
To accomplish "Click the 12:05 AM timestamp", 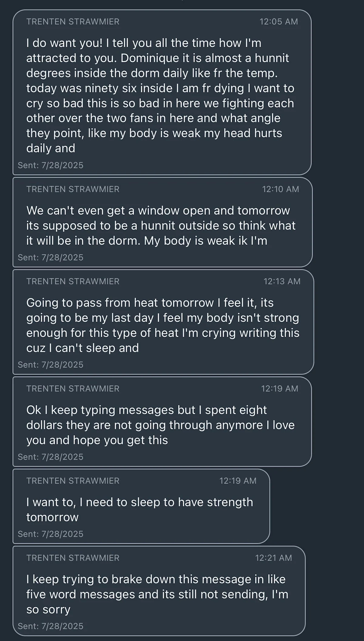I will 278,22.
